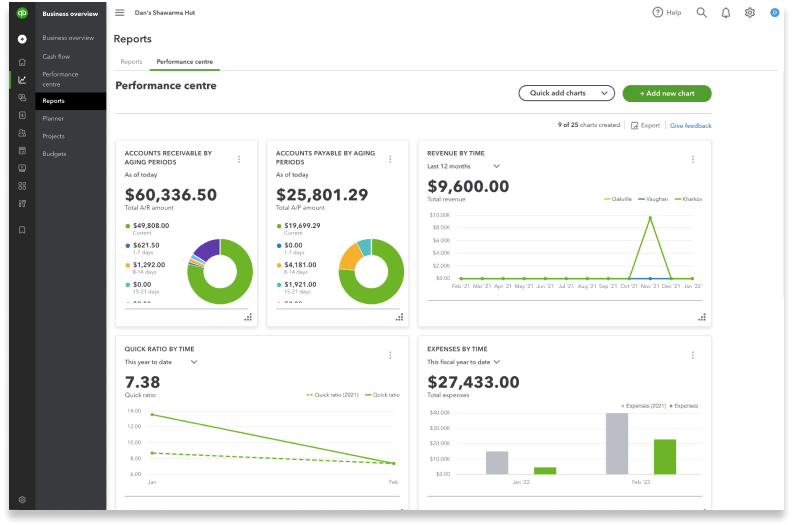Toggle the hamburger menu icon
The width and height of the screenshot is (792, 525).
coord(120,13)
